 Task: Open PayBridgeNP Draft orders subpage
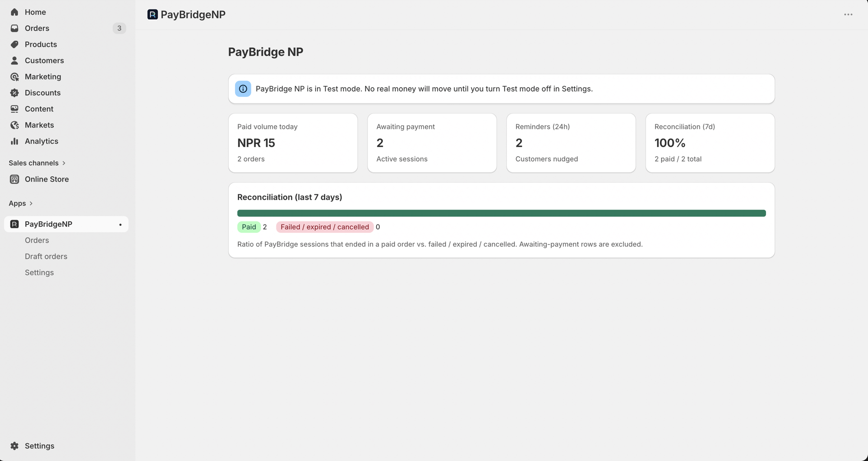coord(46,257)
